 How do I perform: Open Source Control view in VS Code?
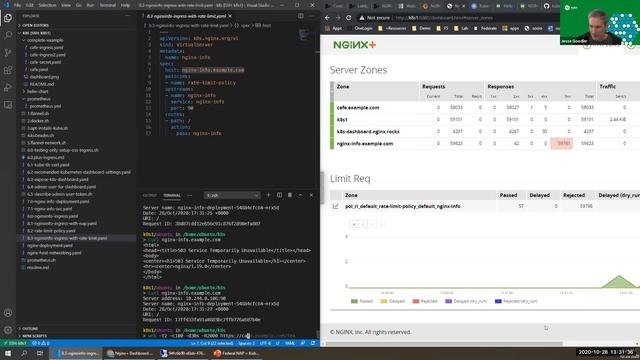(8, 53)
